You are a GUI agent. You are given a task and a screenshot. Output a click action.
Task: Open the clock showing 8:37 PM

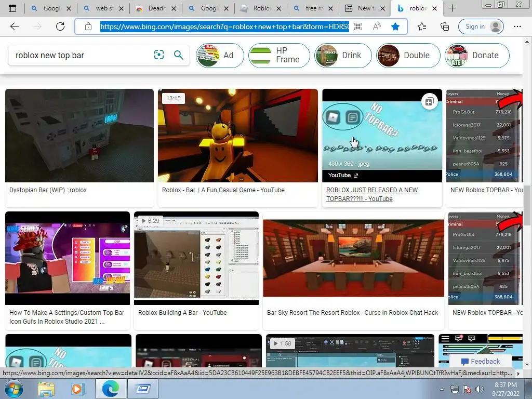point(506,389)
